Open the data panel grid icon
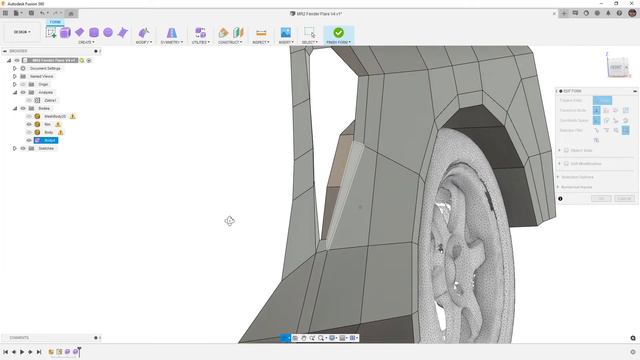640x360 pixels. 5,13
